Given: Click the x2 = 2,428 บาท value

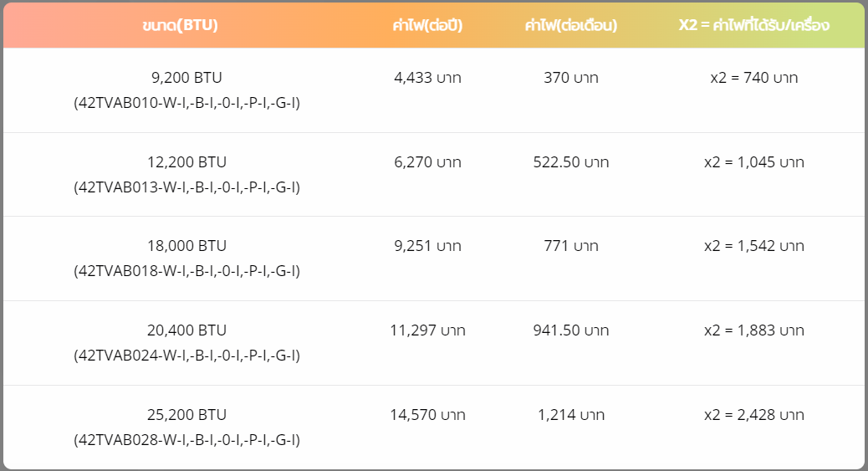Looking at the screenshot, I should (x=754, y=414).
